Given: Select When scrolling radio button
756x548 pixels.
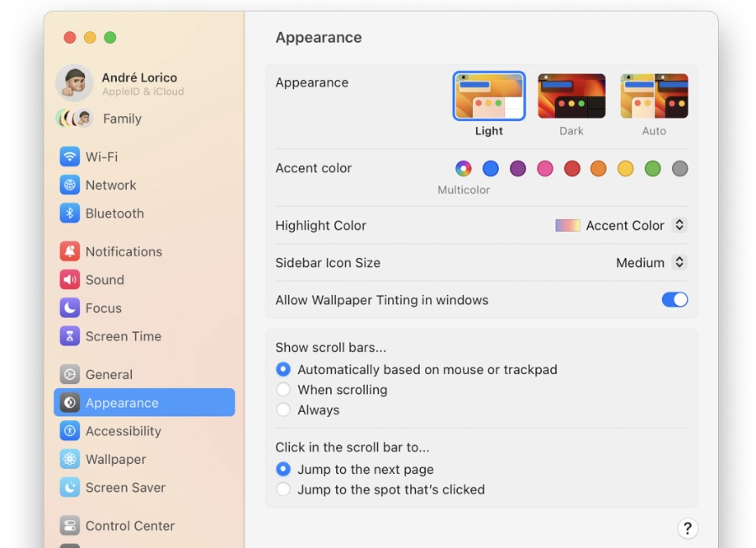Looking at the screenshot, I should [x=284, y=389].
